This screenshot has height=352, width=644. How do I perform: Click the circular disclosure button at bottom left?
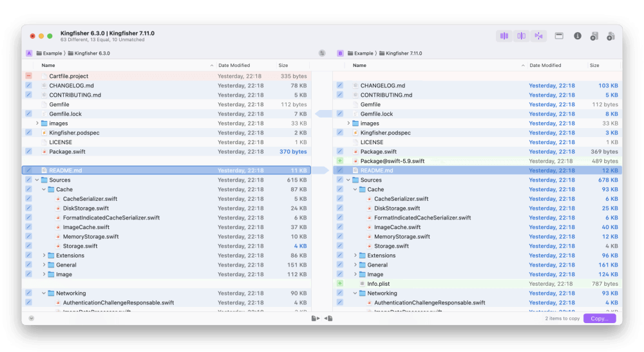[x=31, y=319]
